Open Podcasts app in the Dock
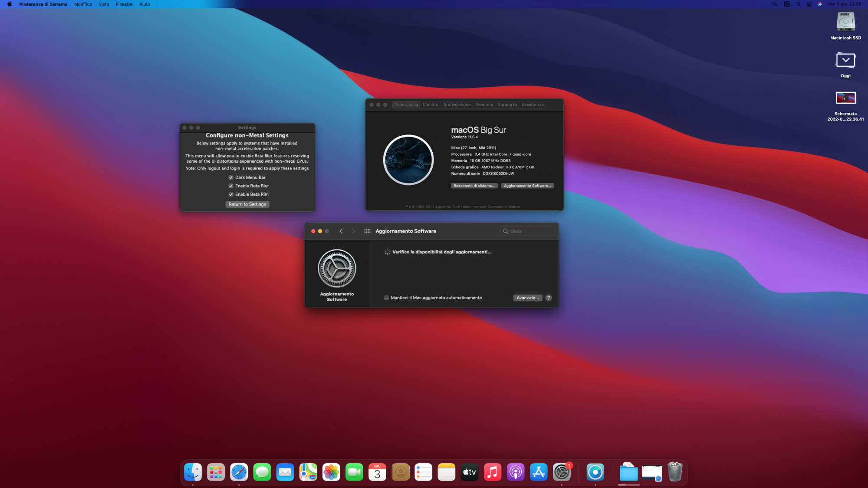The height and width of the screenshot is (488, 868). coord(516,472)
